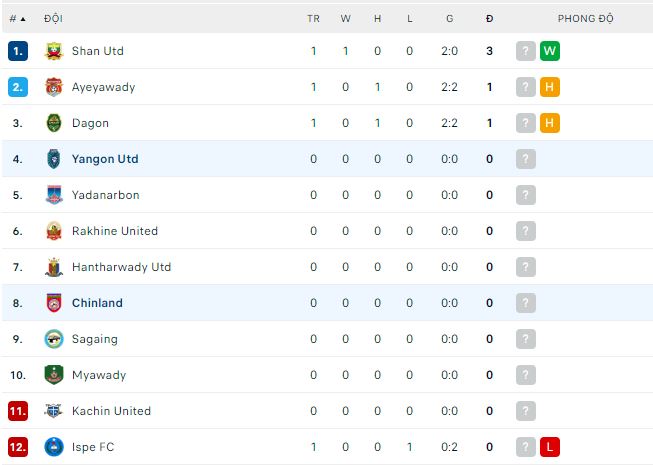The height and width of the screenshot is (465, 653).
Task: Click the Rakhine United badge
Action: pos(54,231)
